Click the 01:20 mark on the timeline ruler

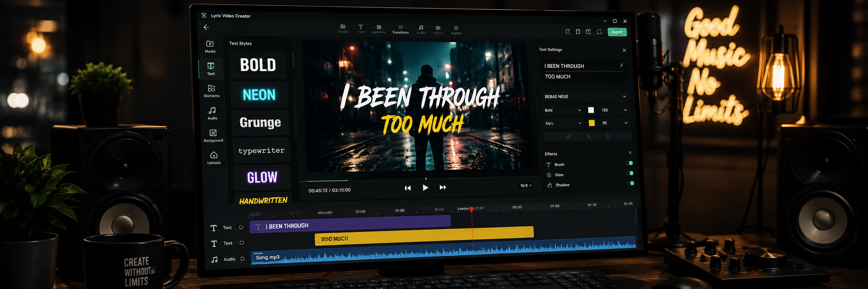(628, 204)
